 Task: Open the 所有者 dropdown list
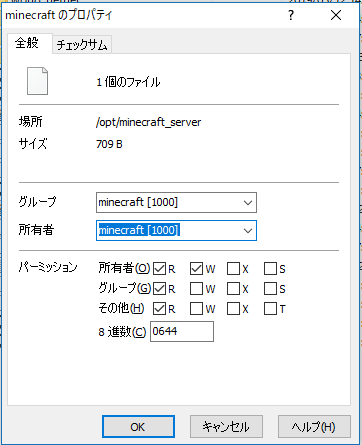click(248, 231)
